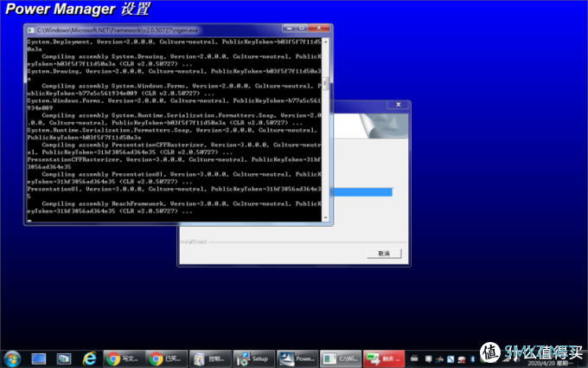Switch to the first Chrome taskbar window
The image size is (588, 368).
[124, 359]
